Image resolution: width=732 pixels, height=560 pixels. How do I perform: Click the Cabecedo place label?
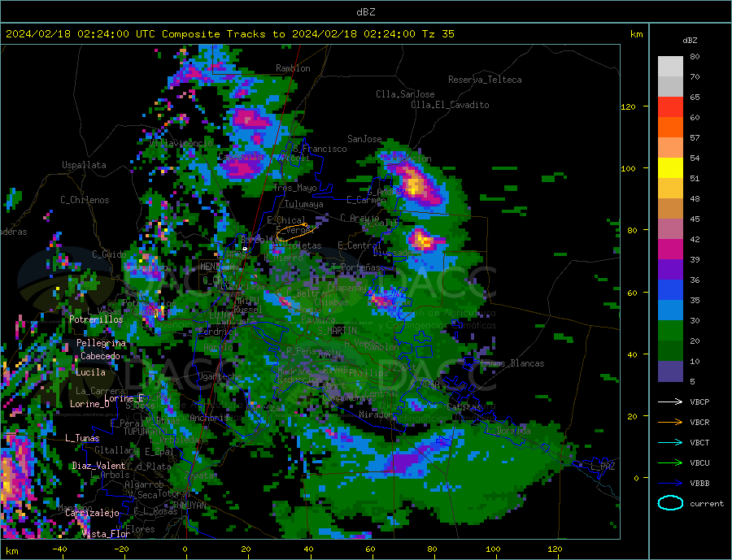coord(100,356)
